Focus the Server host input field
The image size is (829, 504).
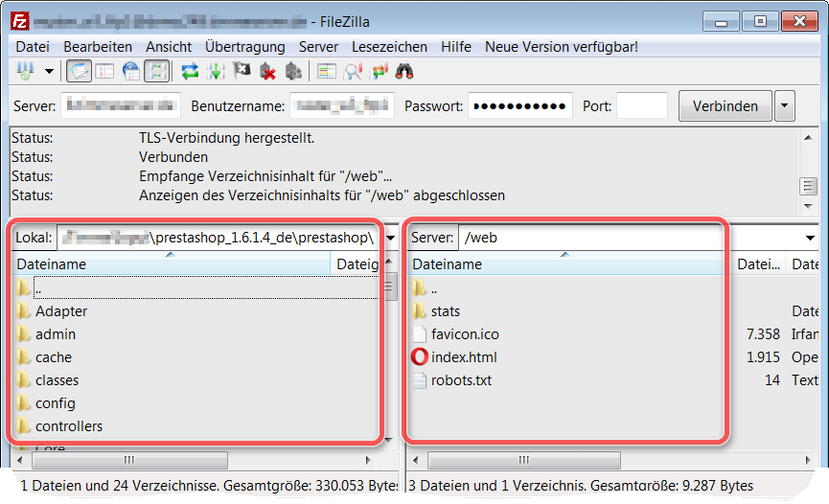[x=121, y=105]
